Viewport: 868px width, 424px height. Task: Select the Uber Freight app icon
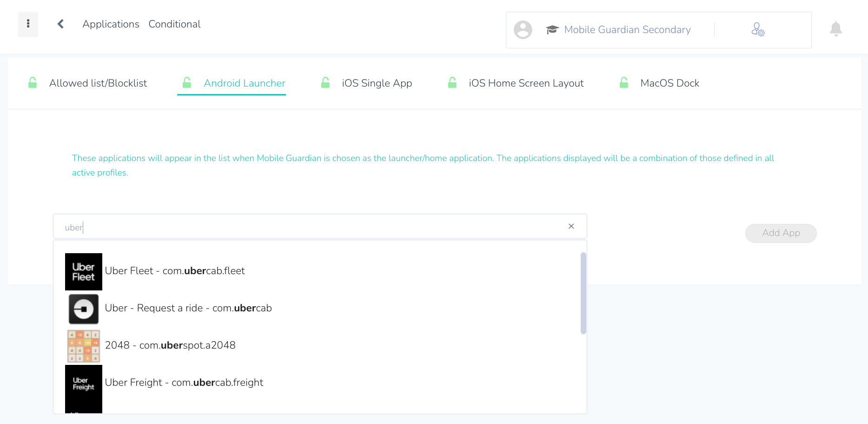[84, 384]
